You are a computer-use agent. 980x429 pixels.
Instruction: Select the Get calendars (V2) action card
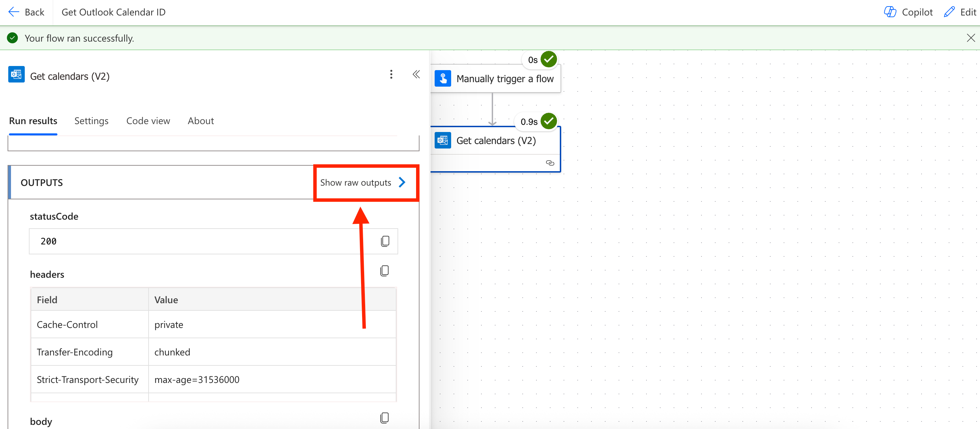tap(496, 141)
